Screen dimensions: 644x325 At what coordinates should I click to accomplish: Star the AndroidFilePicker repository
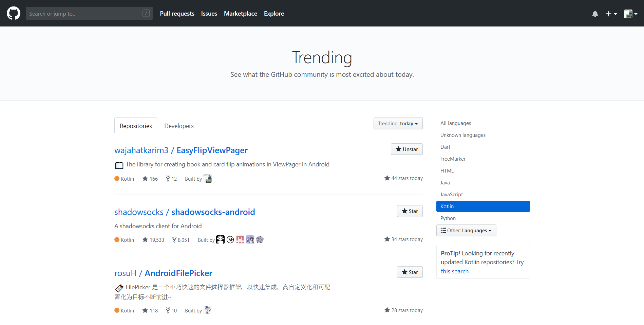(x=410, y=272)
